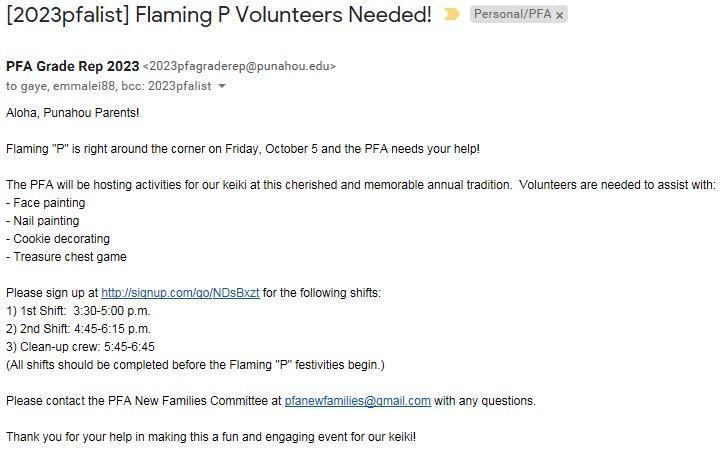Click the 'Nail painting' list item
Screen dimensions: 724x458
(x=45, y=221)
